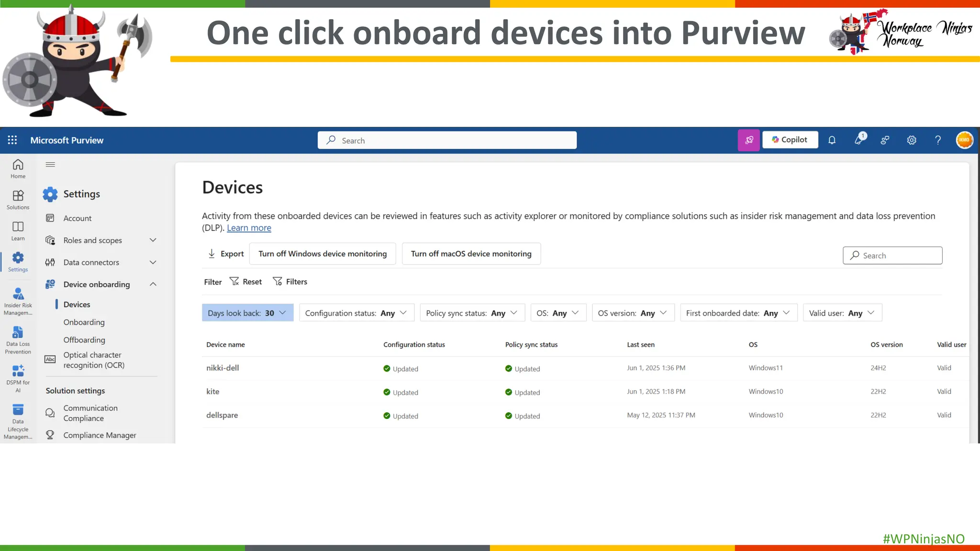Open the settings gear in header
This screenshot has width=980, height=551.
[912, 140]
